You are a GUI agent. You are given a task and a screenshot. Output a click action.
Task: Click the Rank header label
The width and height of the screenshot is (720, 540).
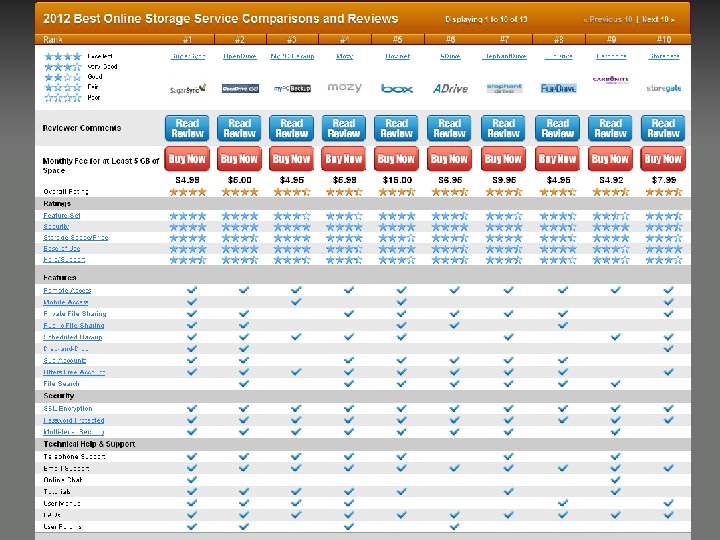(x=53, y=39)
